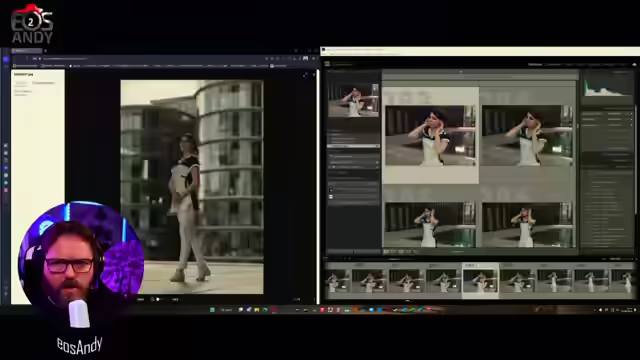Click the purple taskbar icon beside File Explorer
This screenshot has height=360, width=640.
pyautogui.click(x=249, y=310)
